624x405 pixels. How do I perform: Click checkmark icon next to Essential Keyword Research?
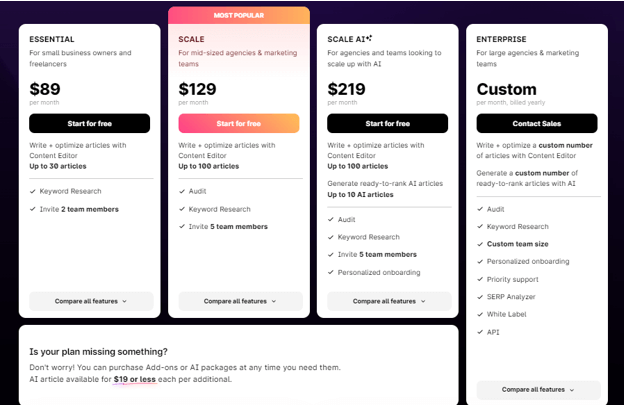coord(33,191)
